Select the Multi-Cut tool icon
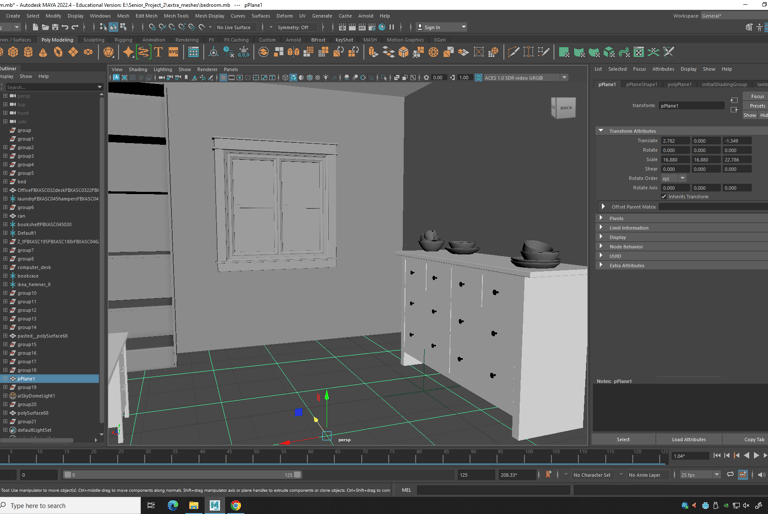 pyautogui.click(x=513, y=52)
